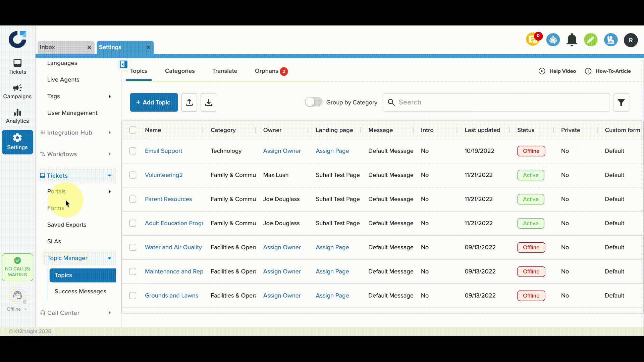Screen dimensions: 644x362
Task: Click the upload topics icon button
Action: point(189,102)
